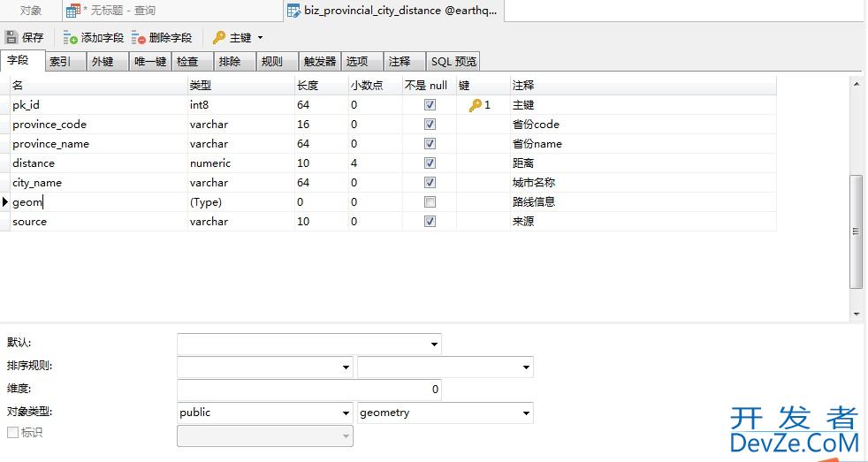Open the default value dropdown
Screen dimensions: 868x462
pyautogui.click(x=434, y=344)
